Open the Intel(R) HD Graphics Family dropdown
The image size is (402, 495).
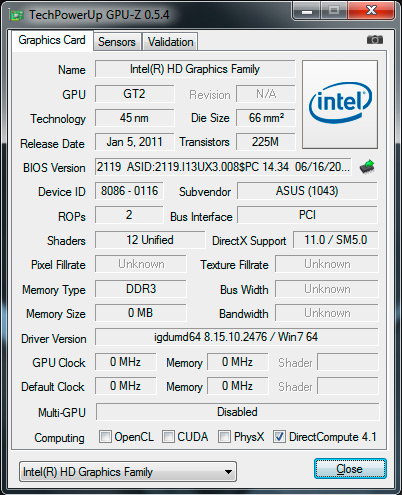coord(128,472)
